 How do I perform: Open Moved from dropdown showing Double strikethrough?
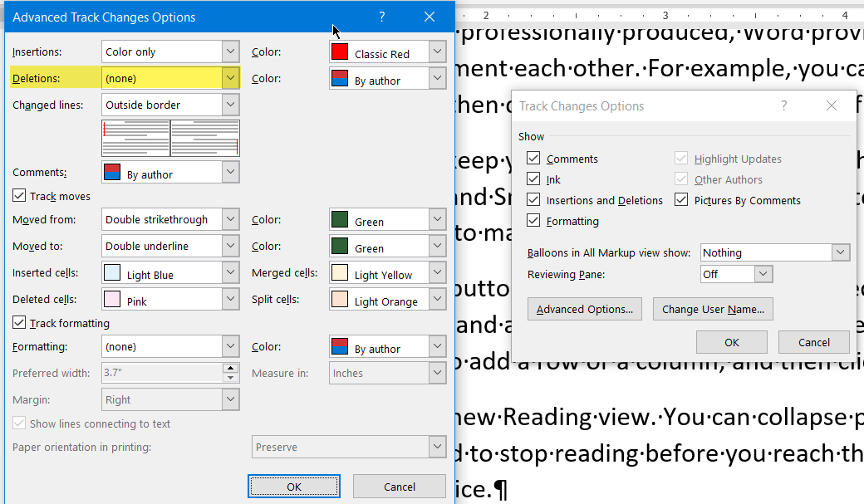click(x=170, y=219)
